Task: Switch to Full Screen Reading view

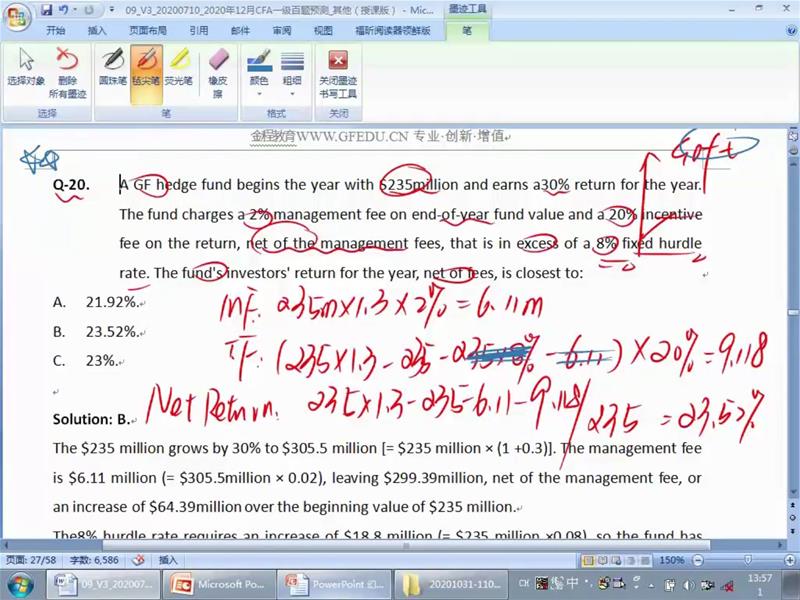Action: (603, 560)
